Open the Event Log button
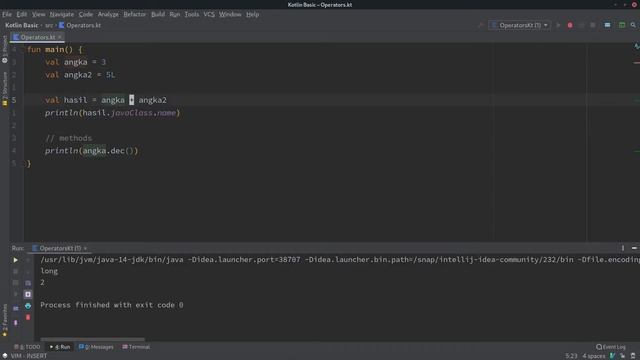 (611, 347)
